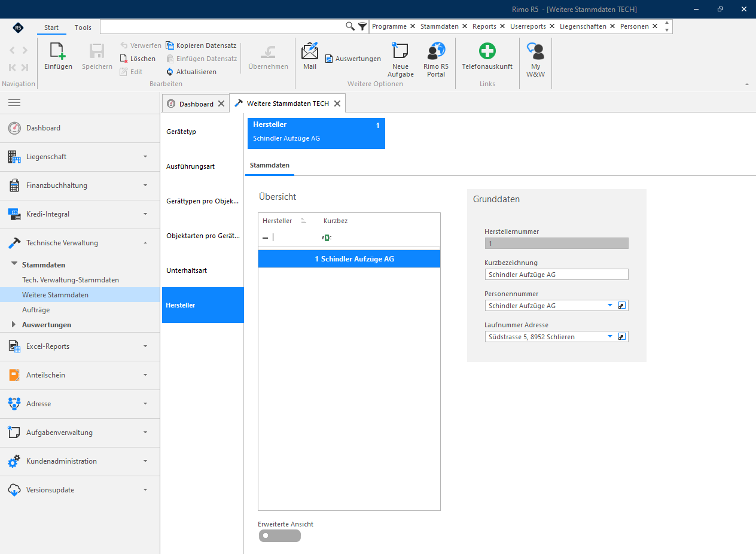This screenshot has height=554, width=756.
Task: Open linked record for Personennummer
Action: 622,305
